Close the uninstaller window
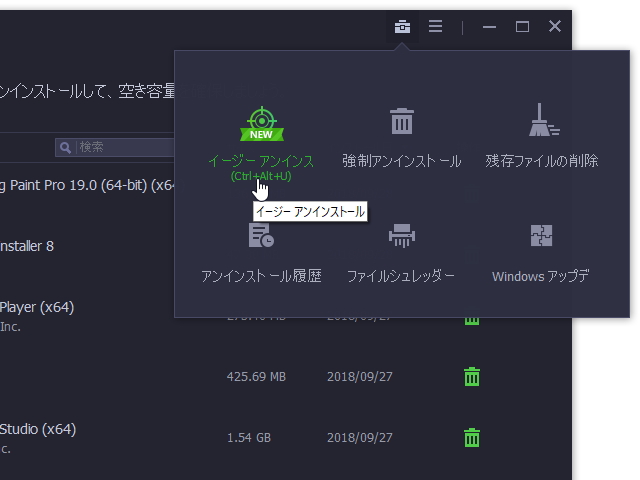The image size is (640, 480). [x=555, y=27]
